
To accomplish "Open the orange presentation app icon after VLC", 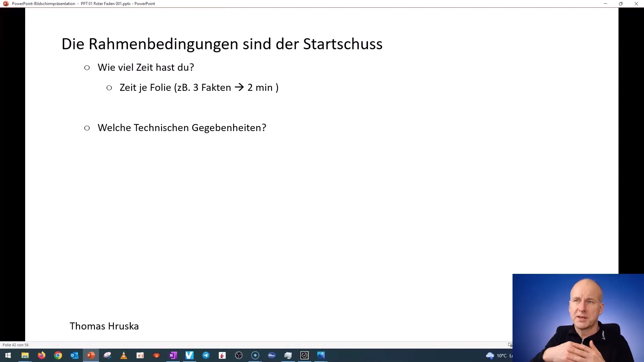I will click(x=140, y=355).
